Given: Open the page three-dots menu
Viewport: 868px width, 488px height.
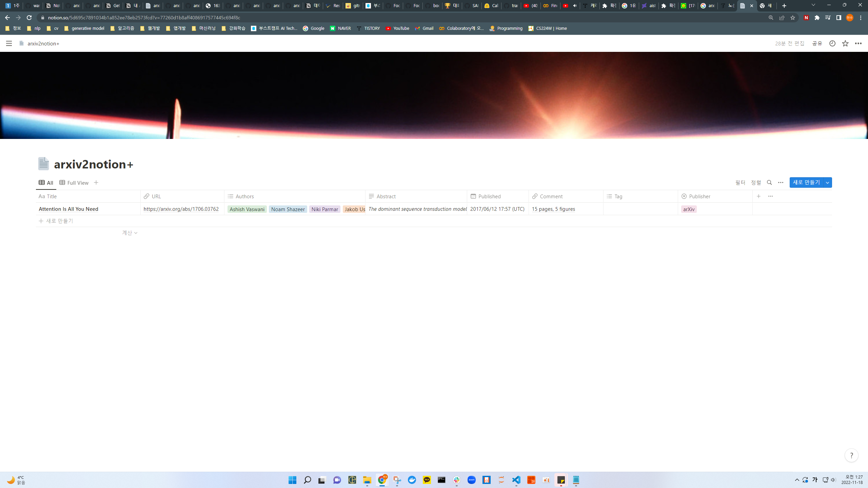Looking at the screenshot, I should point(858,43).
